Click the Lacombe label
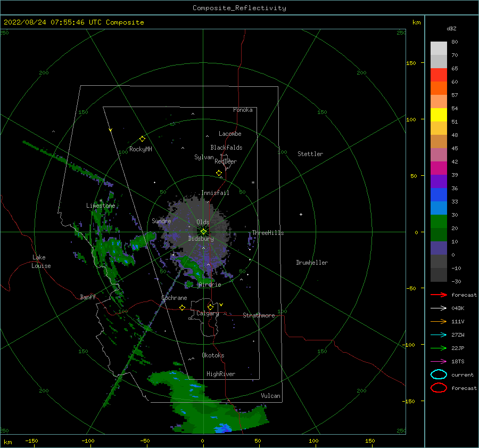Viewport: 479px width, 448px height. [230, 134]
